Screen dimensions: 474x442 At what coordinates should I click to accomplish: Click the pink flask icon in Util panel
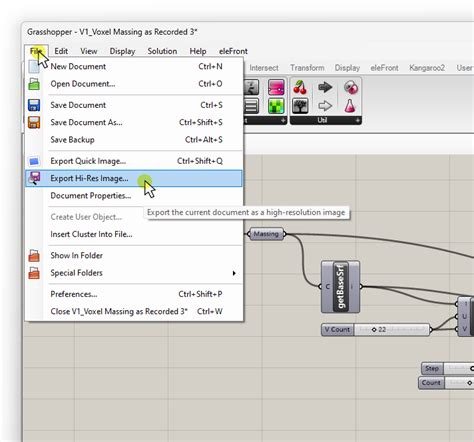coord(350,106)
